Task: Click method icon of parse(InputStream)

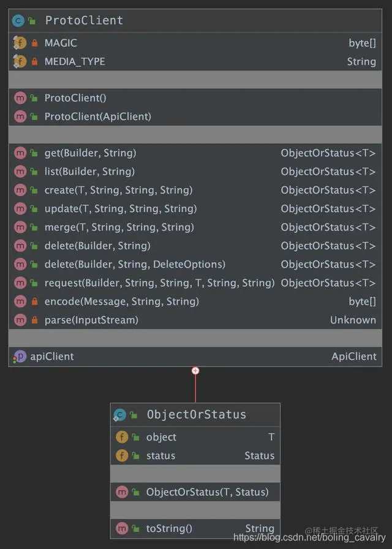Action: (20, 320)
